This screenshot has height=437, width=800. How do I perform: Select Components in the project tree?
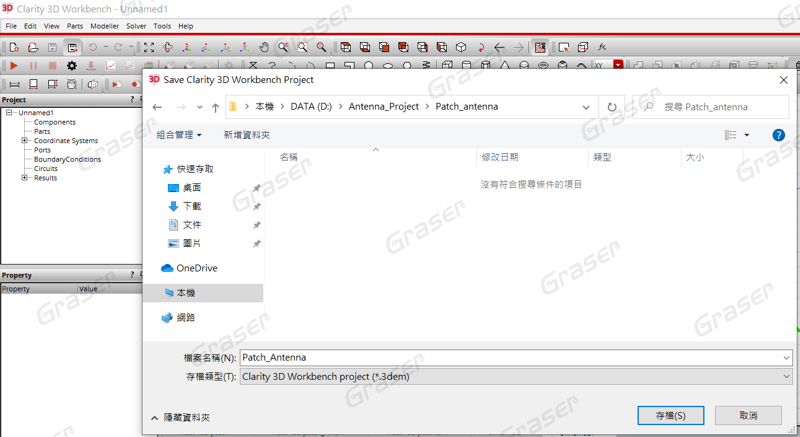[x=55, y=122]
